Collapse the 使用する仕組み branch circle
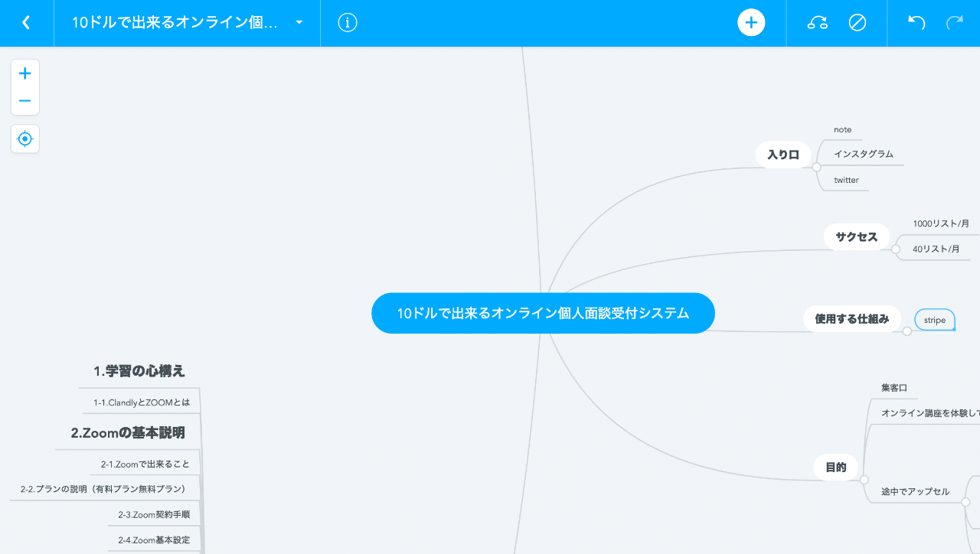Viewport: 980px width, 554px height. point(907,331)
